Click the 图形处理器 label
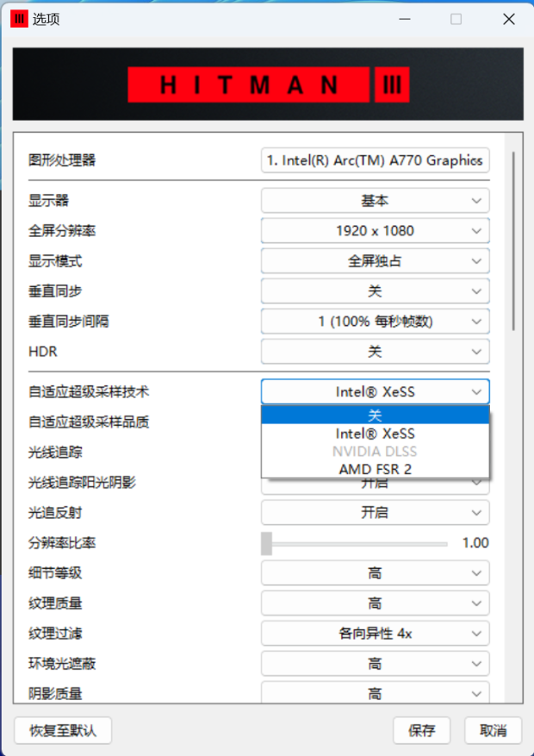 62,160
